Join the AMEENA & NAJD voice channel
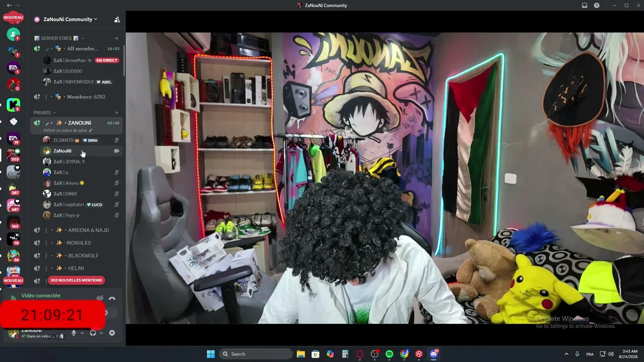 [76, 230]
